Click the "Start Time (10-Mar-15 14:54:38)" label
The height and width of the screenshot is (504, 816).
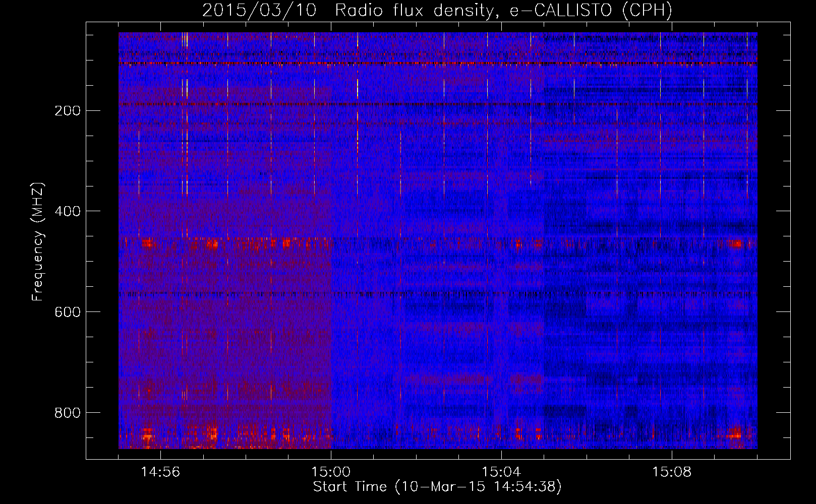437,487
